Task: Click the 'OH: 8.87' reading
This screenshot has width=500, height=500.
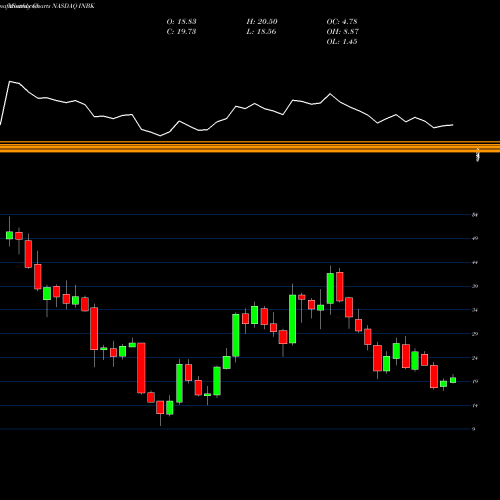Action: click(x=343, y=32)
